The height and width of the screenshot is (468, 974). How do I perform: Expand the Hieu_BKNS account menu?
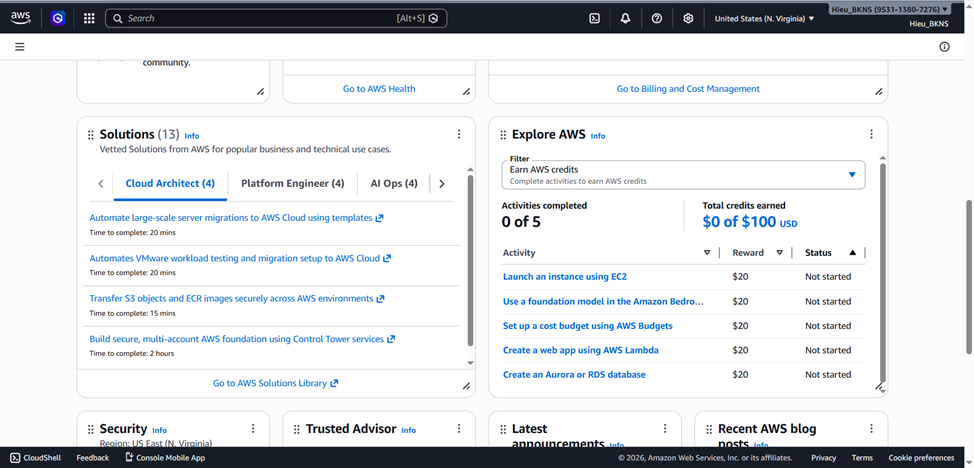point(890,9)
